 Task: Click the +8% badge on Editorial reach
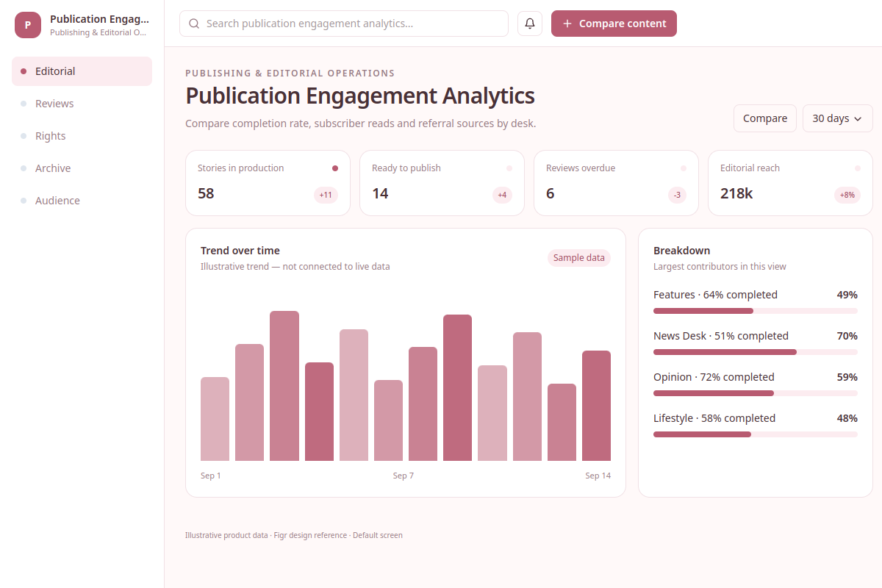pyautogui.click(x=847, y=195)
